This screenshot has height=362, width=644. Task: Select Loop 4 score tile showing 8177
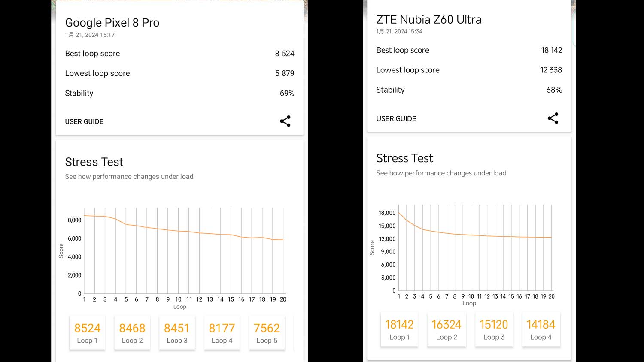[222, 333]
